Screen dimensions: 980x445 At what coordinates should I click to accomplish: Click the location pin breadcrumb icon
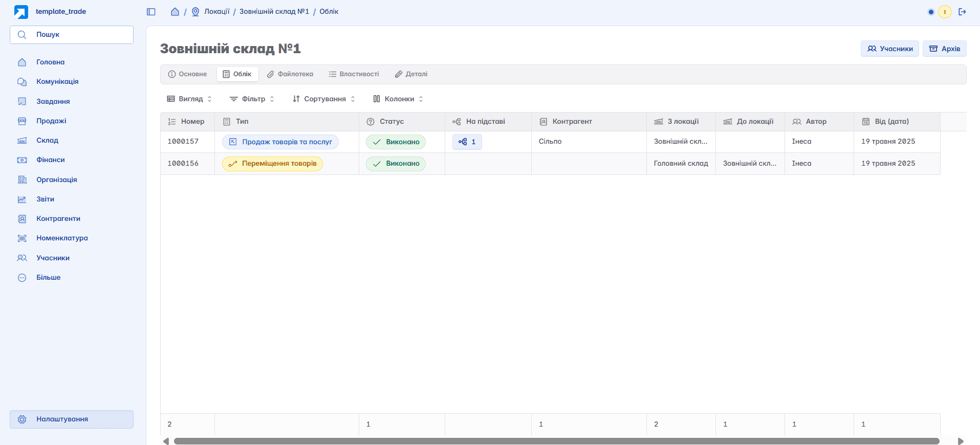[x=195, y=12]
